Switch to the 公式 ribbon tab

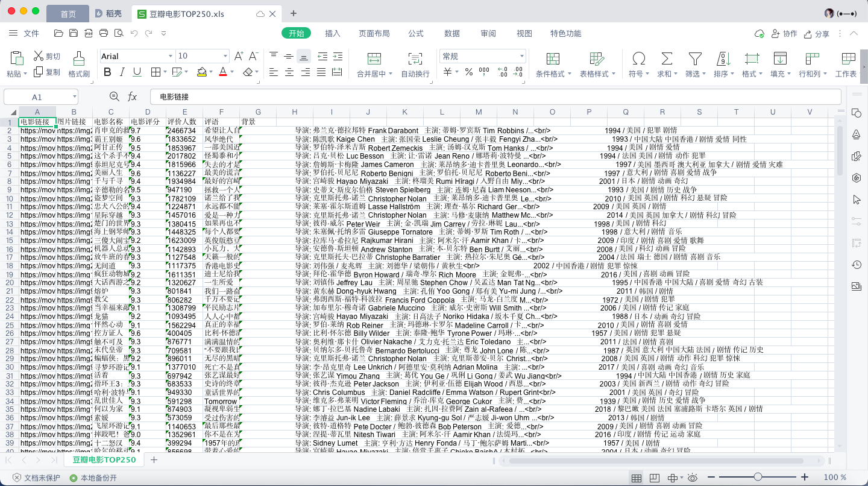(x=416, y=34)
